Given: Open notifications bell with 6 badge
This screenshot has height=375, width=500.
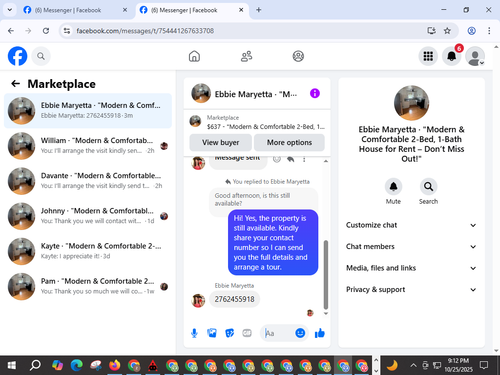Looking at the screenshot, I should point(452,56).
